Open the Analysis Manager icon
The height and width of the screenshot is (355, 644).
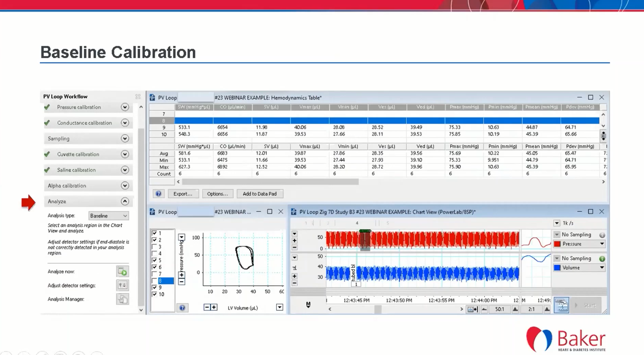[122, 299]
